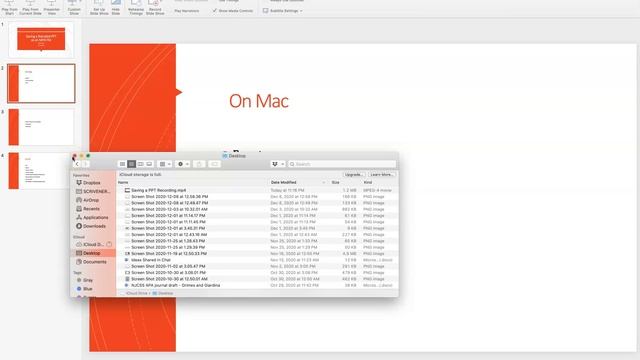Open Dropbox in Finder sidebar
Viewport: 640px width, 360px height.
88,183
